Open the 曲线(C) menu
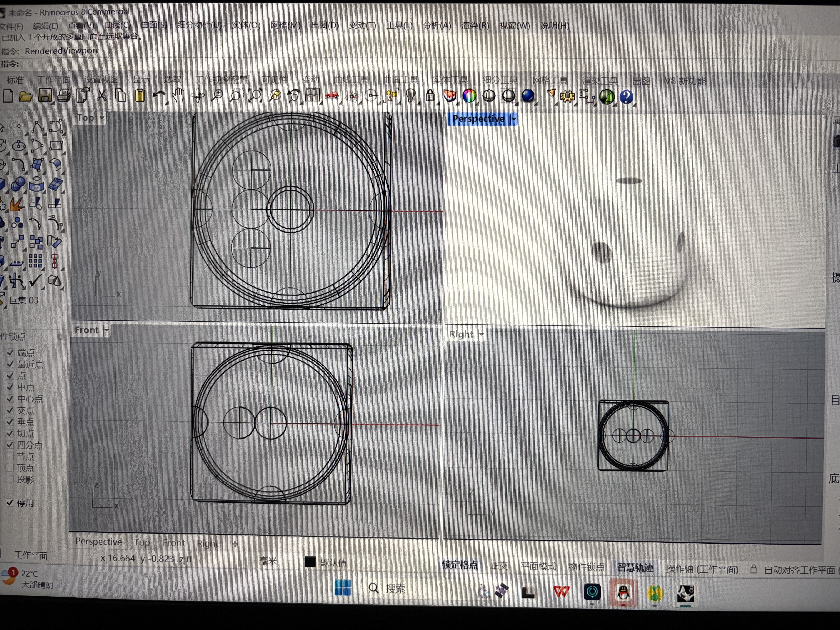The height and width of the screenshot is (630, 840). point(117,25)
